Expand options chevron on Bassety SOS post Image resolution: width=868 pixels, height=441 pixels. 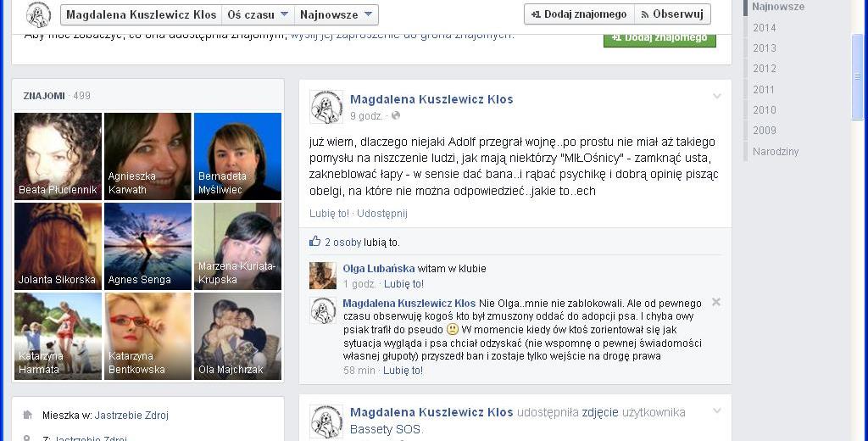(x=717, y=411)
